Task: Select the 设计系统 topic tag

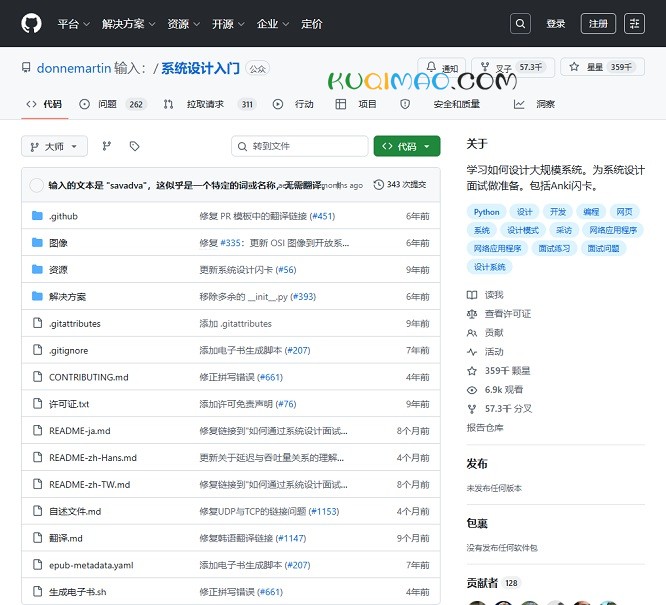Action: click(489, 267)
